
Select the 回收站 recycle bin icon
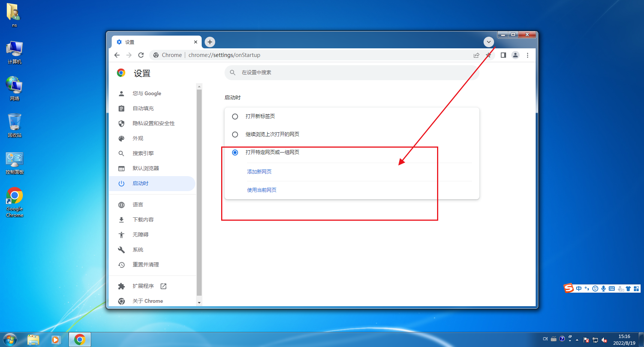tap(14, 126)
